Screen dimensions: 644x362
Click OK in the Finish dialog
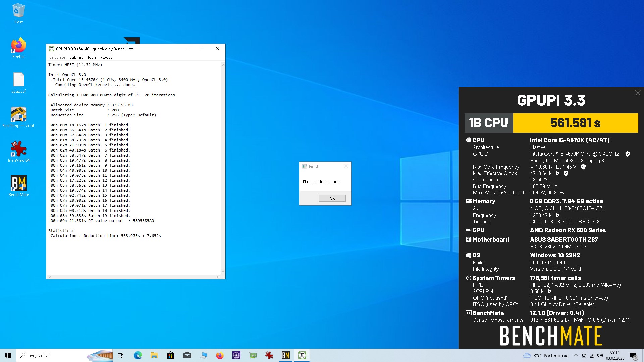click(332, 198)
